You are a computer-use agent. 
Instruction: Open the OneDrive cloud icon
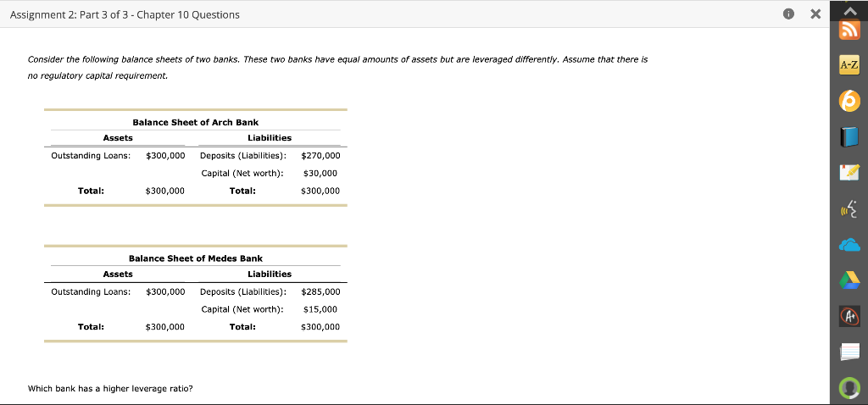(849, 245)
